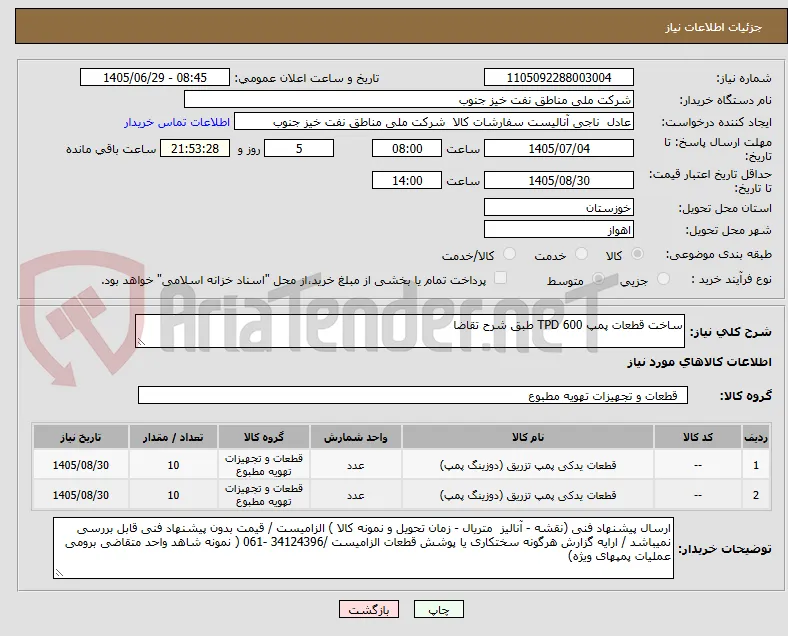Image resolution: width=788 pixels, height=636 pixels.
Task: Open the buyer contact information link
Action: pos(177,122)
